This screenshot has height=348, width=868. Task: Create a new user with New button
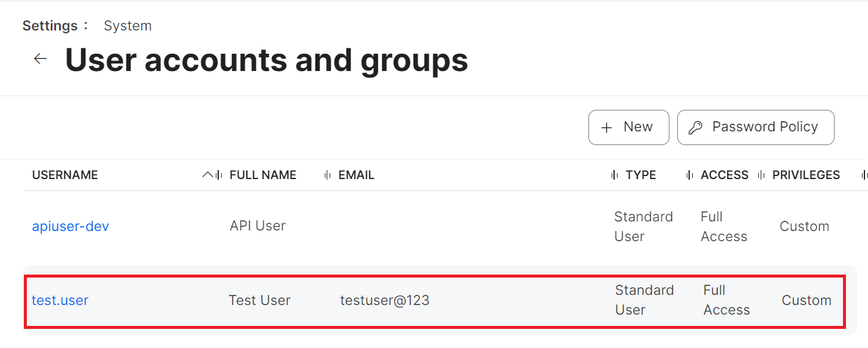[x=628, y=127]
